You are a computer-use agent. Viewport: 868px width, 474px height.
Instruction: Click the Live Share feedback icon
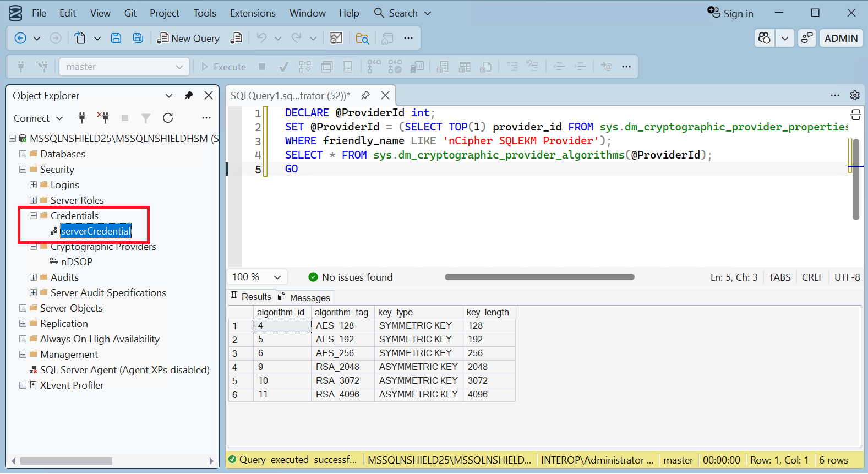(807, 38)
